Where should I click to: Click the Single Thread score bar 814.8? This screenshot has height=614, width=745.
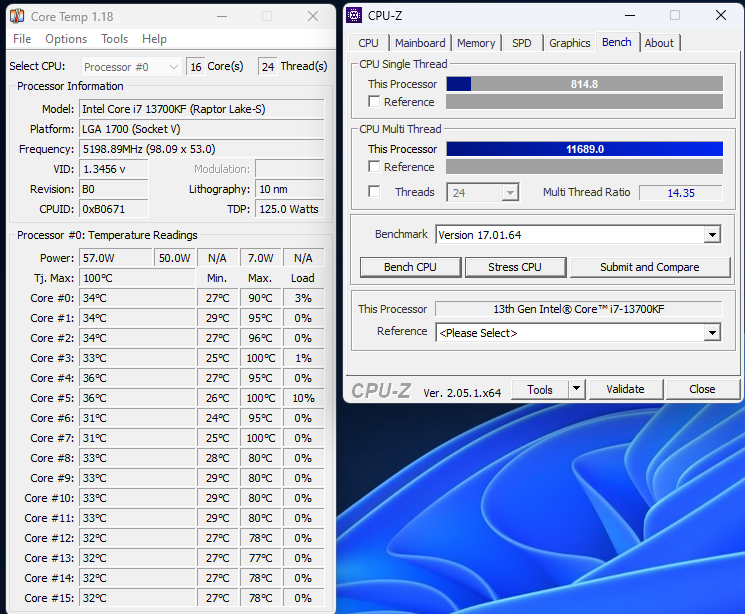tap(584, 84)
